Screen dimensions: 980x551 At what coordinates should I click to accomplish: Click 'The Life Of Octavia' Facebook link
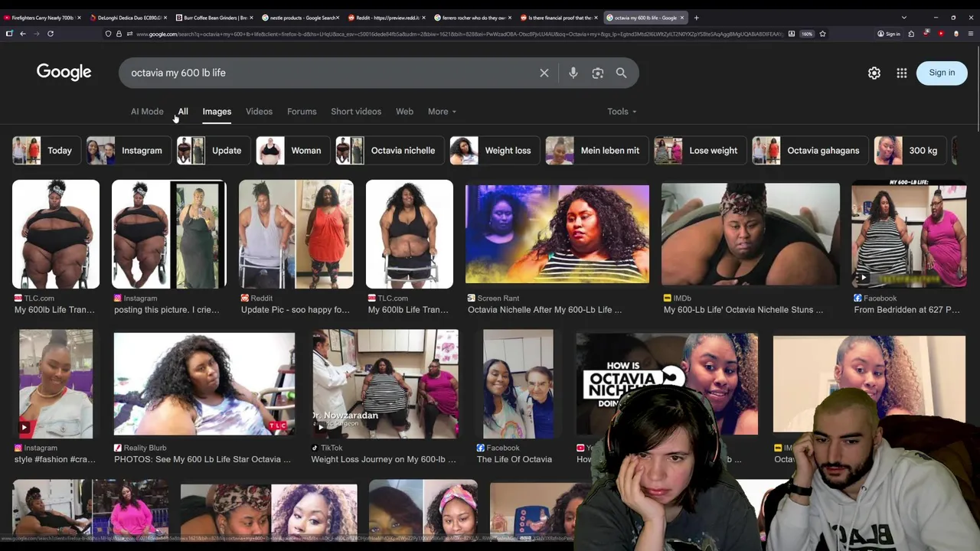pyautogui.click(x=514, y=459)
